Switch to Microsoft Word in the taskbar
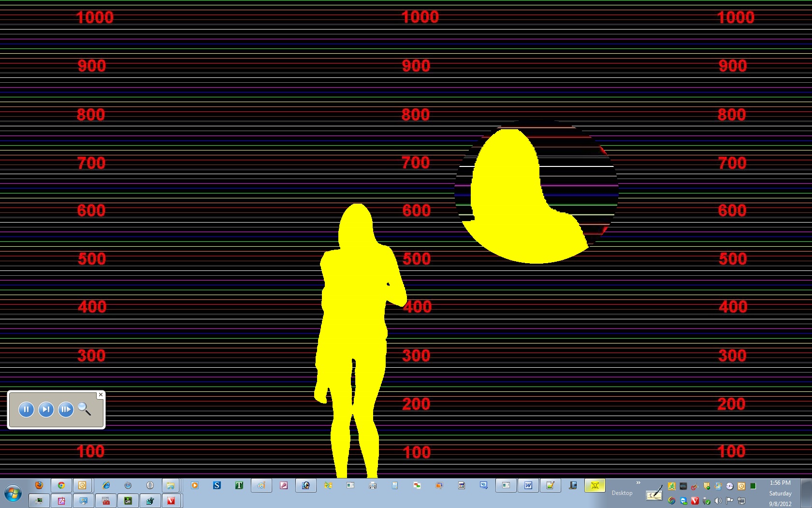 528,485
